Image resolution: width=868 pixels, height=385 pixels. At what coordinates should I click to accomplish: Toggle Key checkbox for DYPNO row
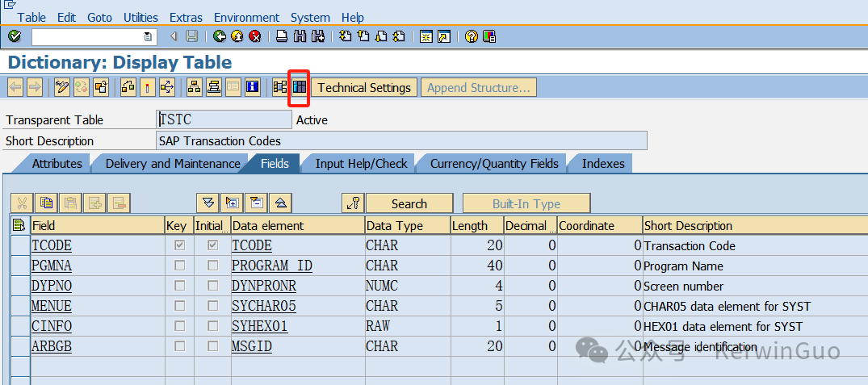point(179,286)
